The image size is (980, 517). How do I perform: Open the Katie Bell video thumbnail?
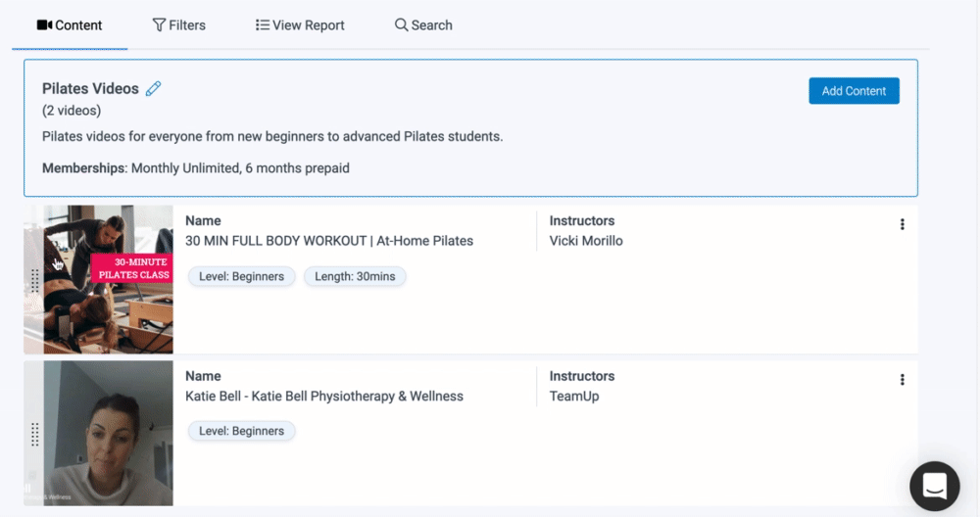[108, 434]
